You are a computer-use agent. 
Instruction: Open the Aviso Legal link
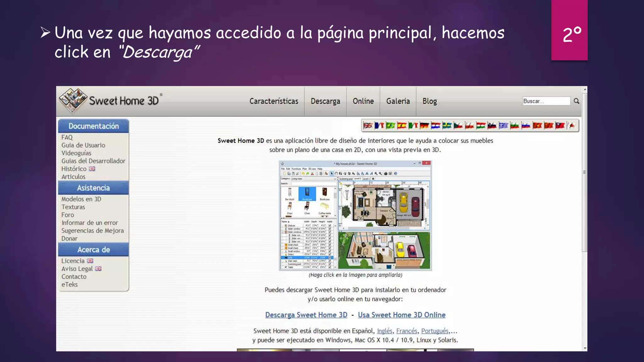tap(77, 269)
